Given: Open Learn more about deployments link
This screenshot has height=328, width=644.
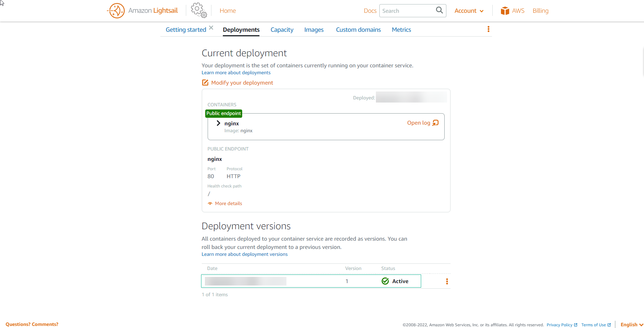Looking at the screenshot, I should click(x=236, y=73).
